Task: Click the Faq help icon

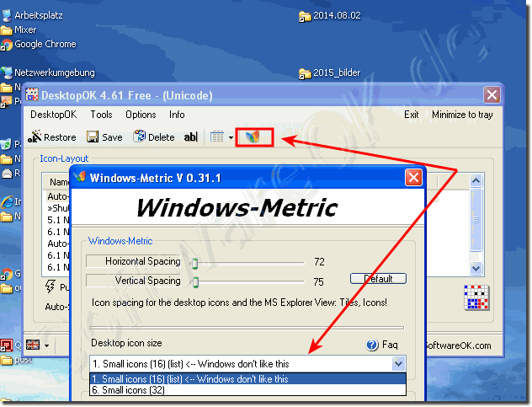Action: click(372, 345)
